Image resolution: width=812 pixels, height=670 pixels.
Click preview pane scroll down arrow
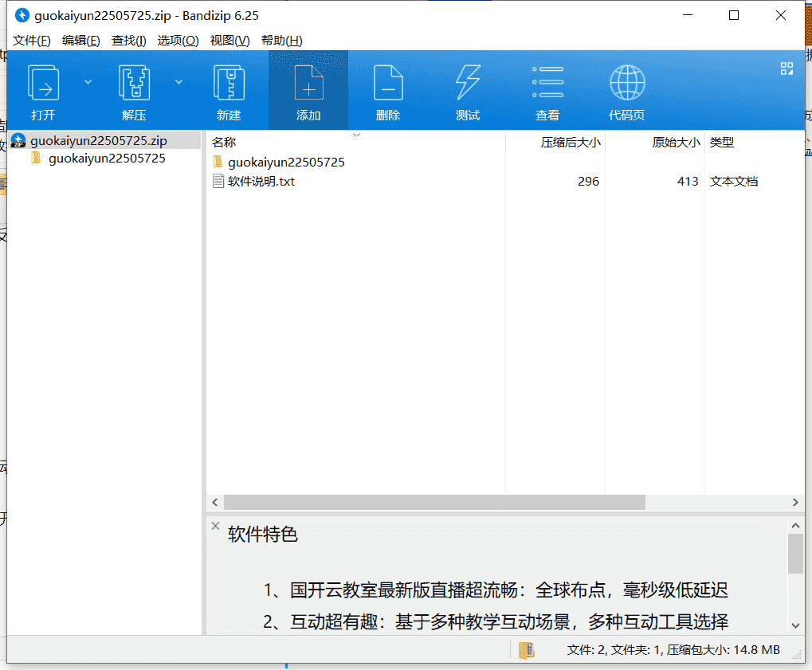pyautogui.click(x=795, y=625)
